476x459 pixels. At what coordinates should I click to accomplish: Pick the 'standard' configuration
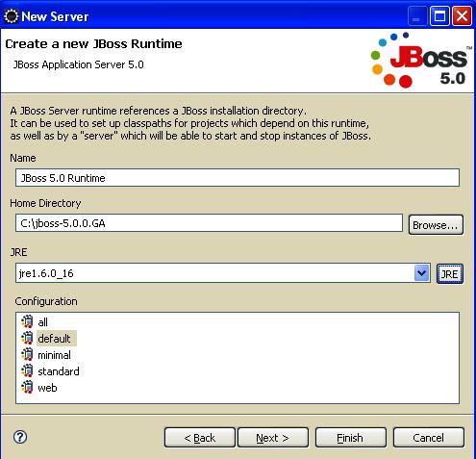[59, 371]
